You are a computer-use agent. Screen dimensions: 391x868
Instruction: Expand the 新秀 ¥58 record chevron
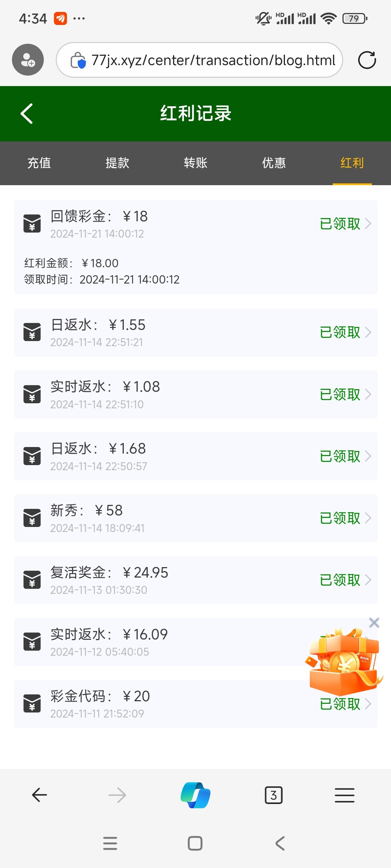368,518
